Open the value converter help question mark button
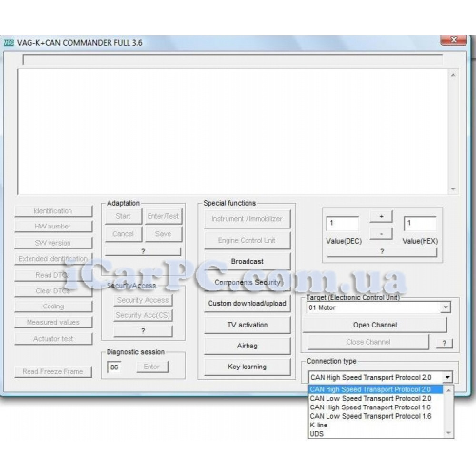Screen dimensions: 476x476 [382, 251]
